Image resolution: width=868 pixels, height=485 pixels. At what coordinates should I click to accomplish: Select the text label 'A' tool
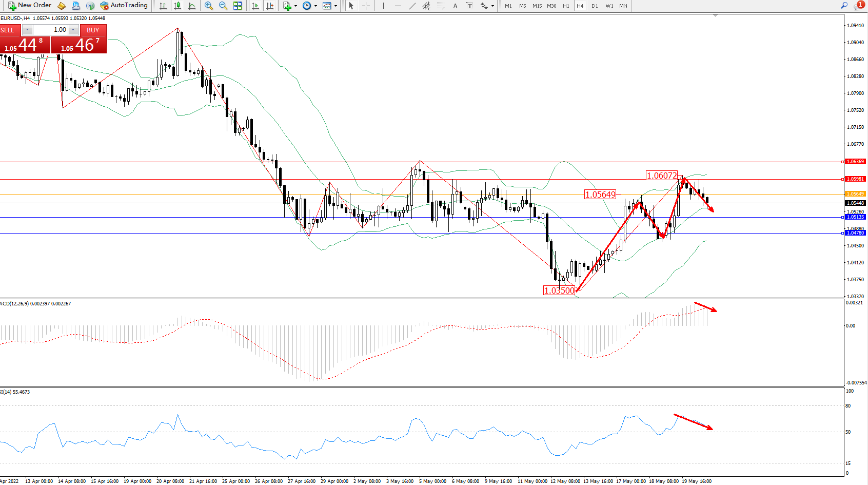pos(455,6)
